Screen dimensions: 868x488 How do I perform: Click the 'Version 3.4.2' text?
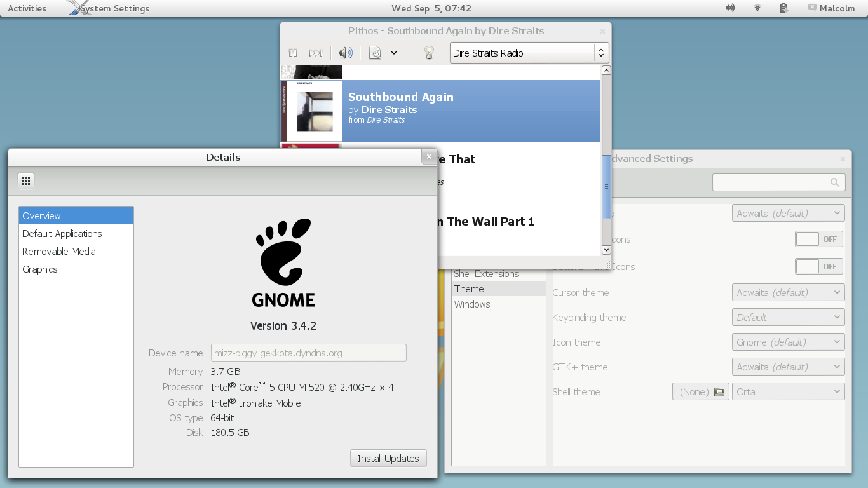(x=283, y=325)
